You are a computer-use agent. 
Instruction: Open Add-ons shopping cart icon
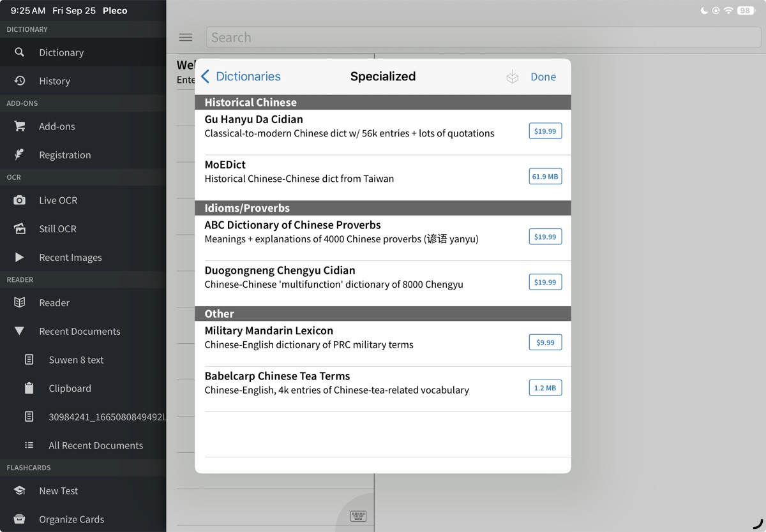20,126
